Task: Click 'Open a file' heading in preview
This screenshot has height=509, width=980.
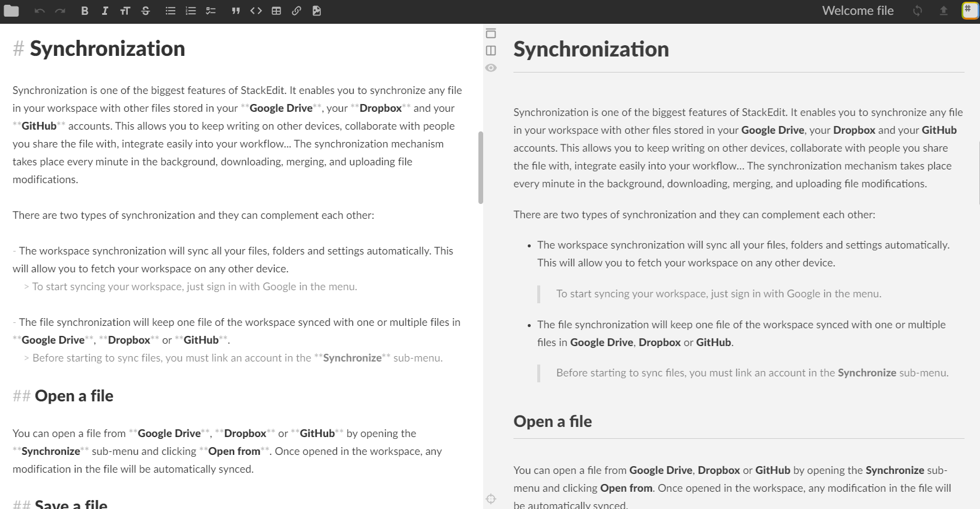Action: pos(553,422)
